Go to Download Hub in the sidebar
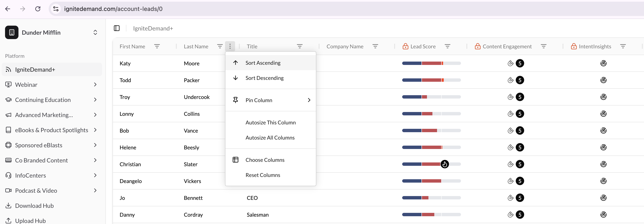 tap(34, 206)
